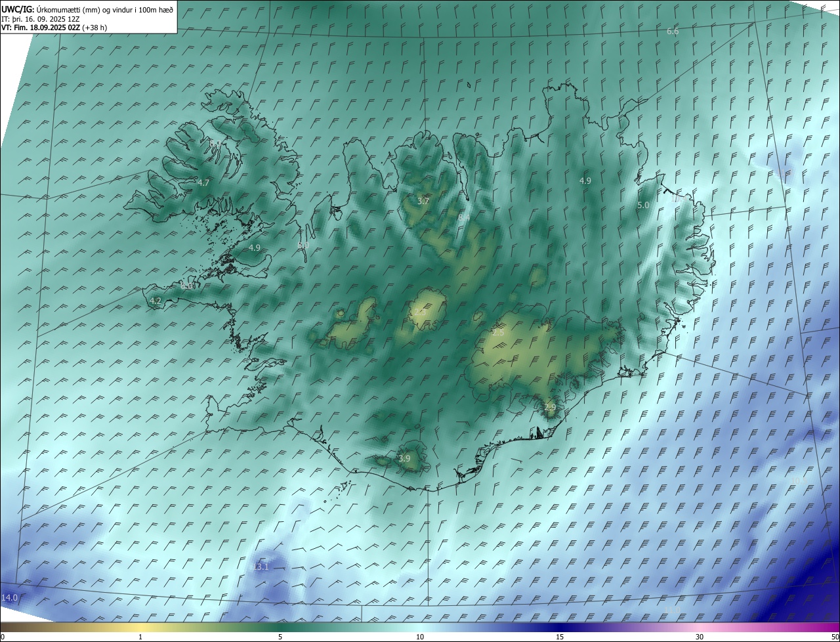Click the 4.7 value on the Westfjords

[x=203, y=183]
